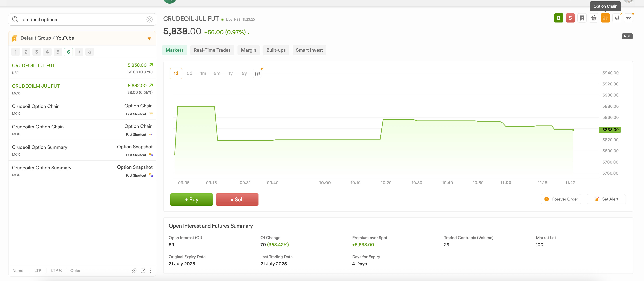This screenshot has height=281, width=644.
Task: Select the 5d chart timeframe
Action: (x=190, y=73)
